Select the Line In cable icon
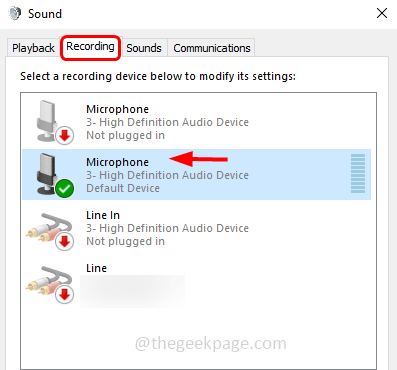Screen dimensions: 397x370 coord(49,229)
